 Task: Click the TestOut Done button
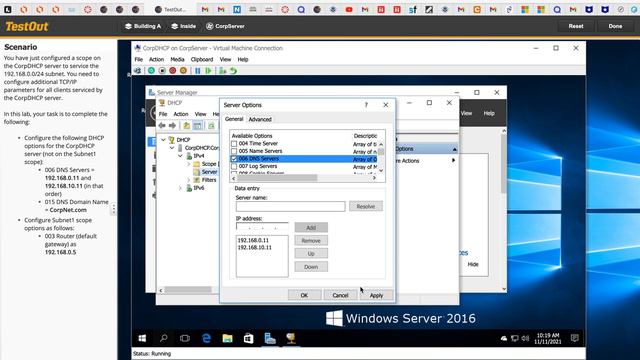click(615, 26)
